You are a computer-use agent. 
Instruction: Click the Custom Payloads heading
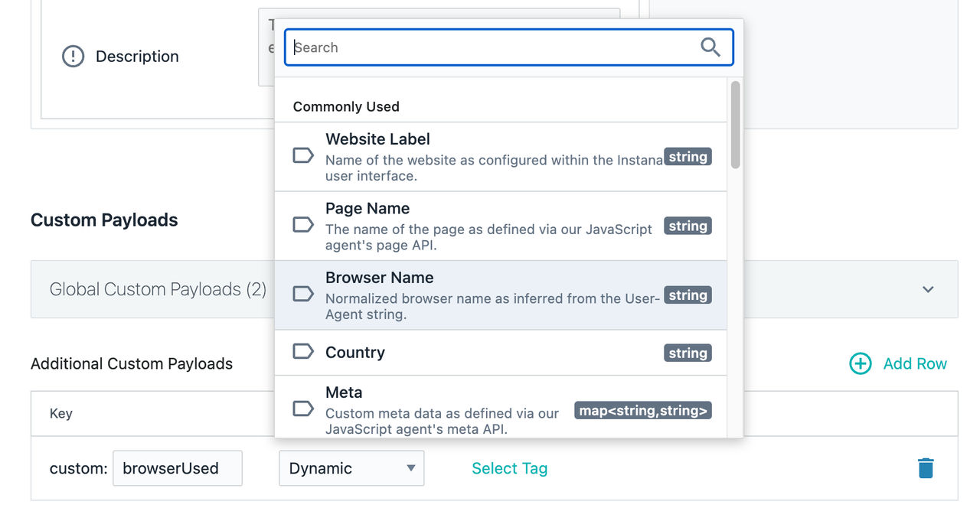point(104,220)
